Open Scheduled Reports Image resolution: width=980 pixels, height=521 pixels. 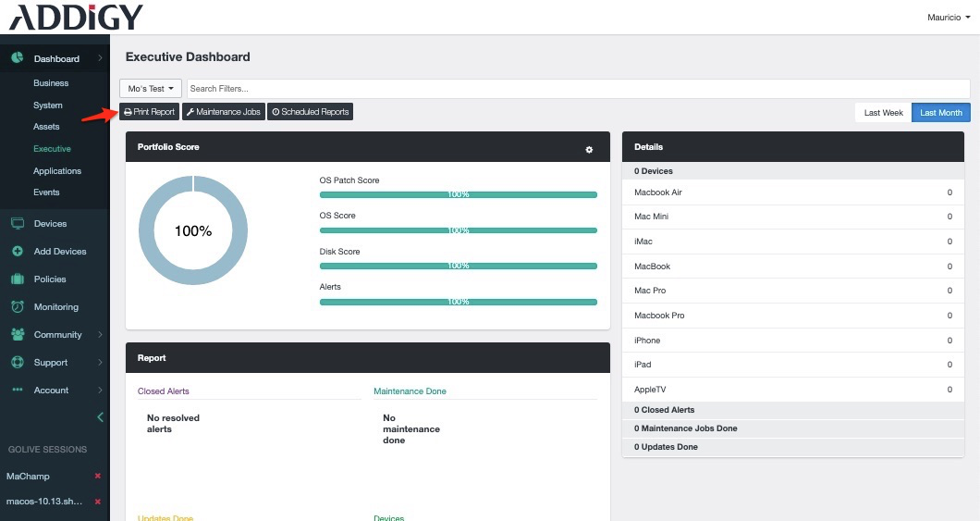point(311,111)
